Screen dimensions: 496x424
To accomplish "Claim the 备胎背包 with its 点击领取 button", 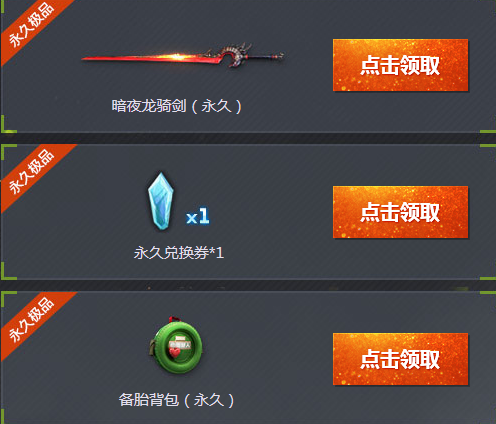I will click(x=400, y=359).
